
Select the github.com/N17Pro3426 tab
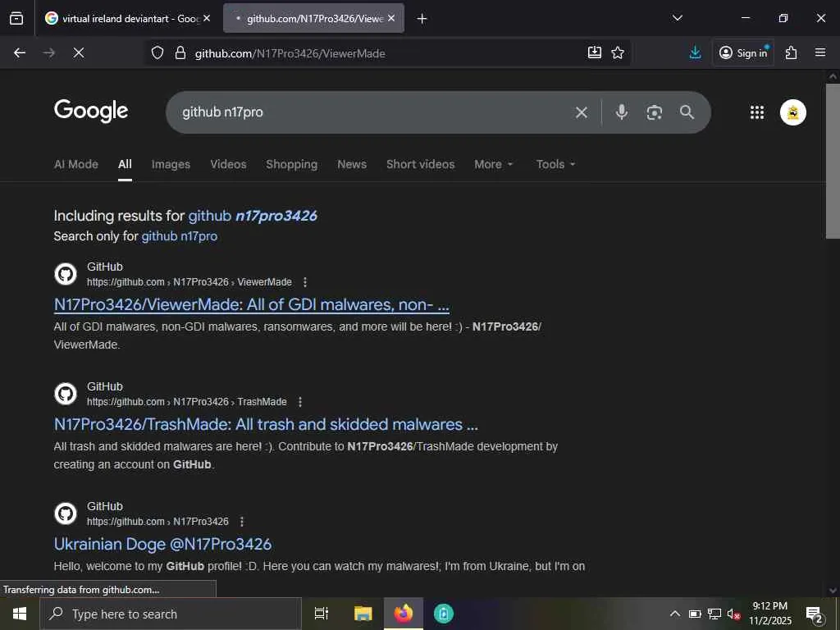coord(313,18)
